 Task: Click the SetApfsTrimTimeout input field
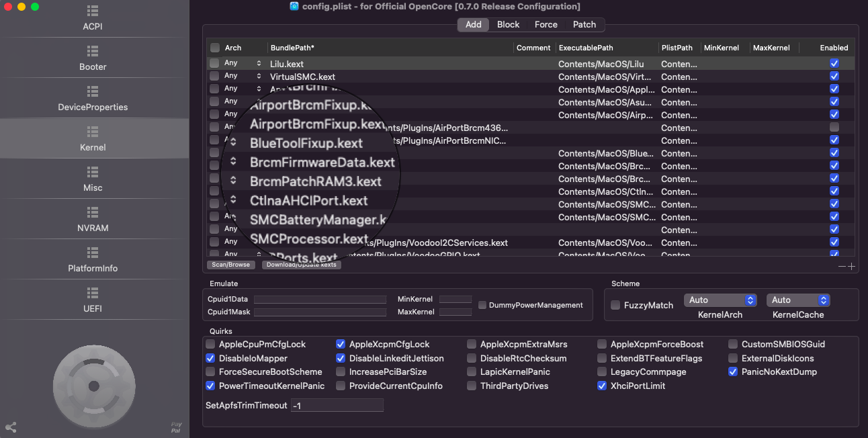click(337, 406)
